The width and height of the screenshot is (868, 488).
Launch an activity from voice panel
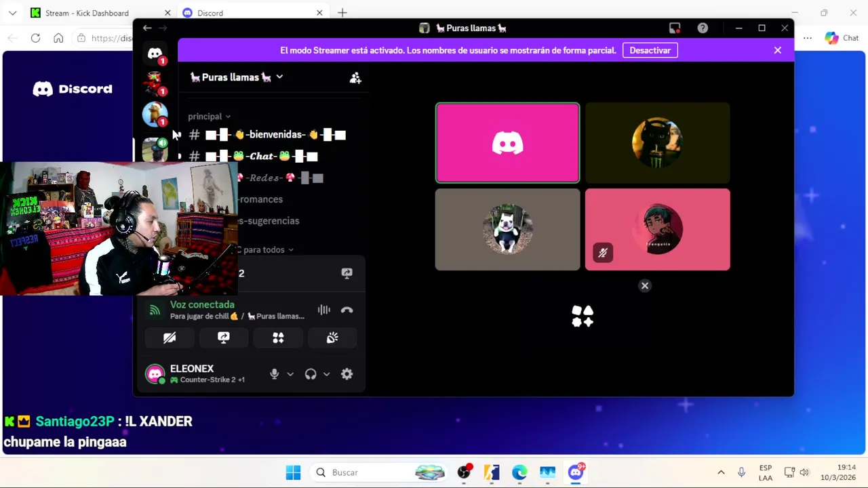click(278, 338)
